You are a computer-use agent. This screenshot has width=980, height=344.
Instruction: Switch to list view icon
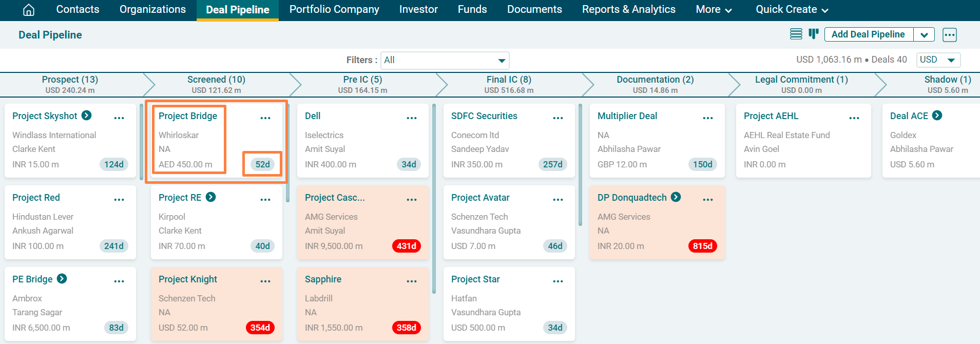pyautogui.click(x=796, y=34)
